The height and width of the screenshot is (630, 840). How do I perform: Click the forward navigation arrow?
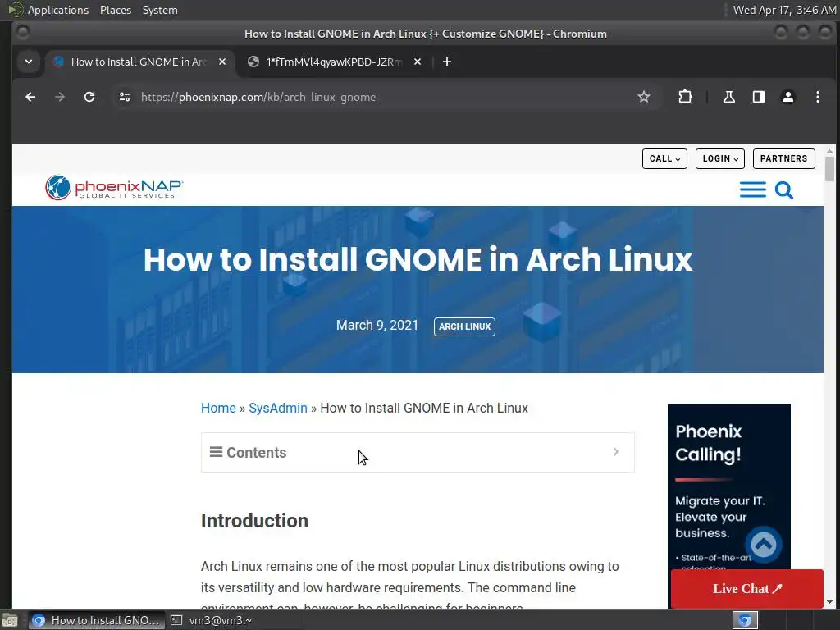(x=60, y=97)
